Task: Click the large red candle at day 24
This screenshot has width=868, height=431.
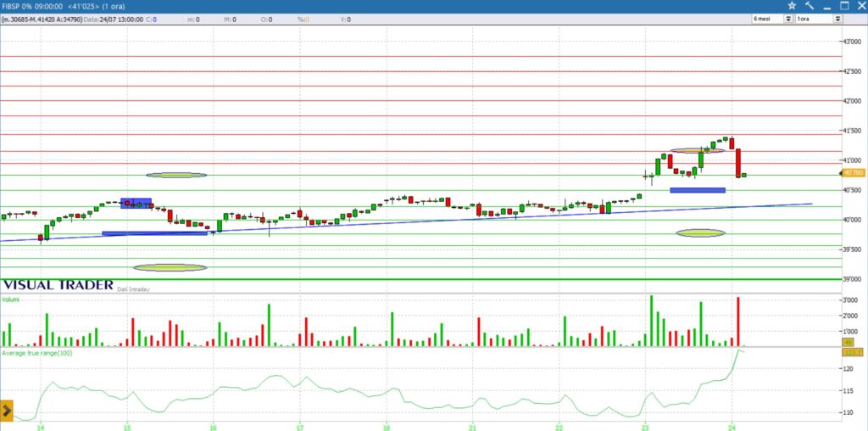Action: [738, 163]
